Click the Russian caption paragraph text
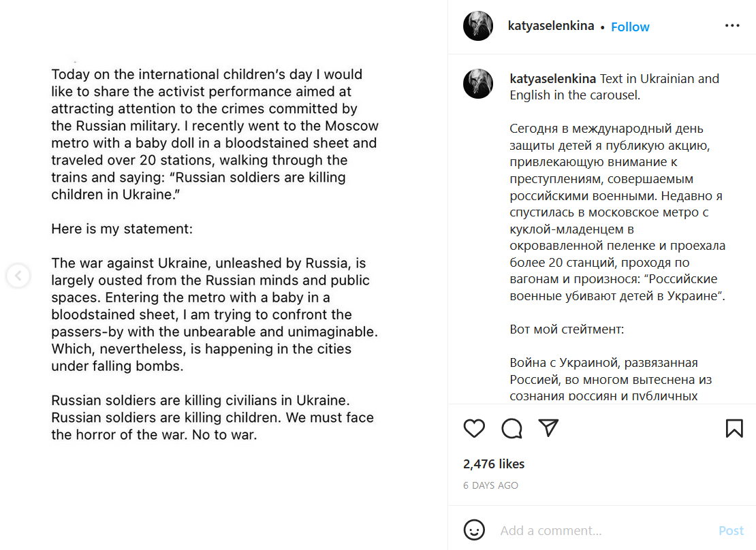The width and height of the screenshot is (756, 550). point(616,212)
